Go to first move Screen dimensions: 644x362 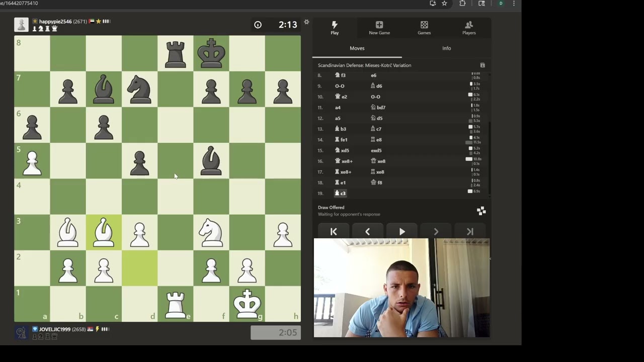333,231
